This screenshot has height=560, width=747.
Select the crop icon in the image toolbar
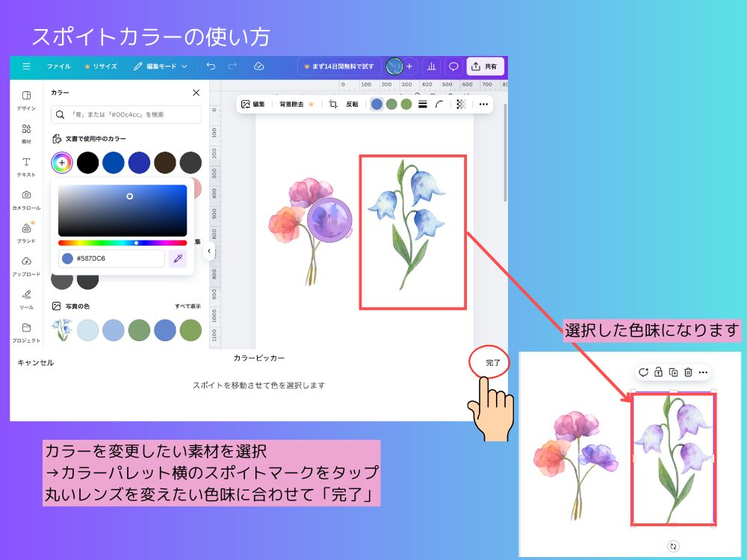click(x=332, y=105)
